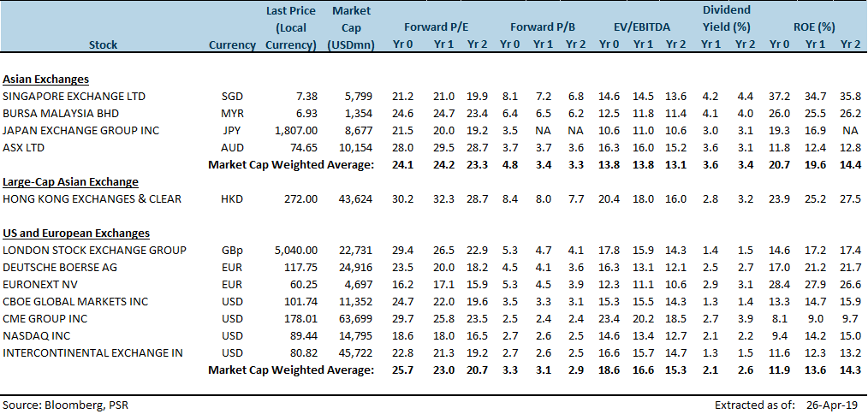Screen dimensions: 868x414
Task: Click Singapore Exchange's Yr 0 ROE "37.2"
Action: point(780,97)
